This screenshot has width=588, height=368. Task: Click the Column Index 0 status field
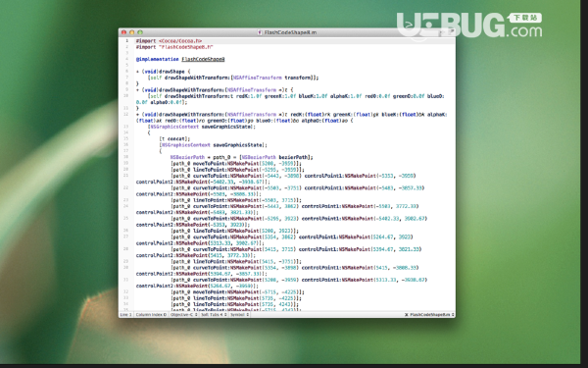[151, 315]
